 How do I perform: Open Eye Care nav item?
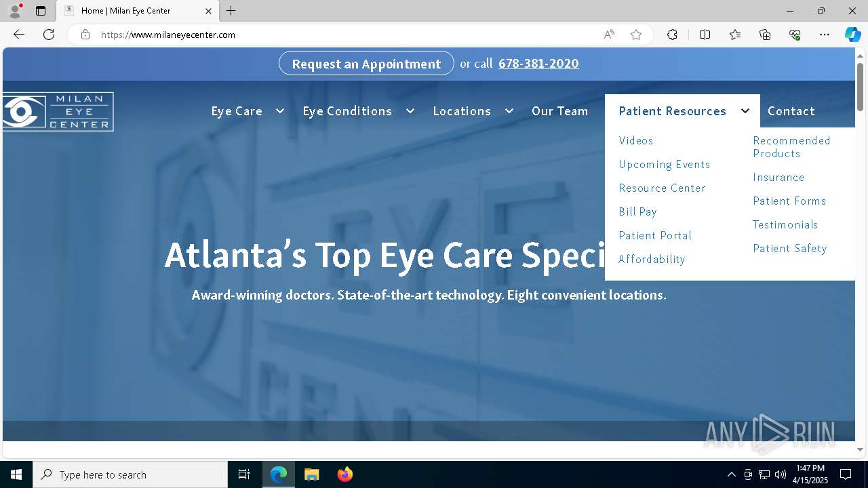coord(237,111)
